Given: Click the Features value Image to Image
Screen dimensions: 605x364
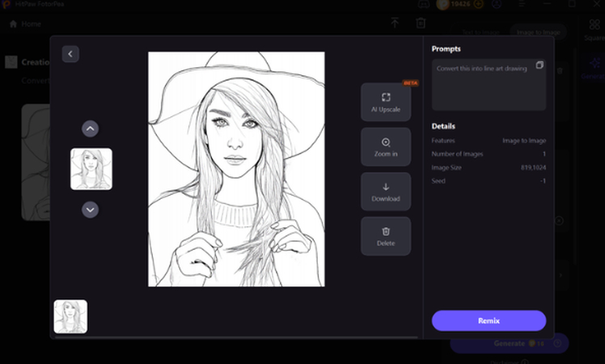Looking at the screenshot, I should [x=524, y=141].
